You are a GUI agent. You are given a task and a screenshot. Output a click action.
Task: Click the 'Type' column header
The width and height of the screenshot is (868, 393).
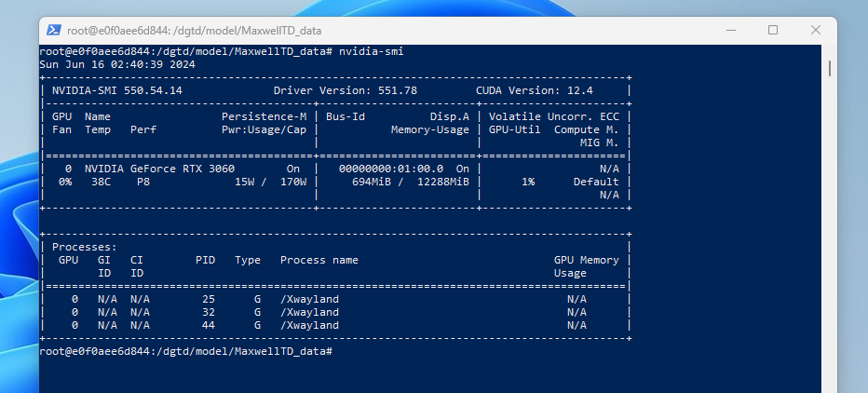coord(248,260)
